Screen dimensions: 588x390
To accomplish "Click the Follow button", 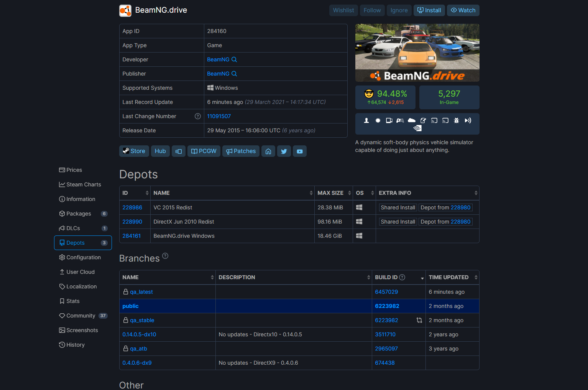I will [372, 10].
